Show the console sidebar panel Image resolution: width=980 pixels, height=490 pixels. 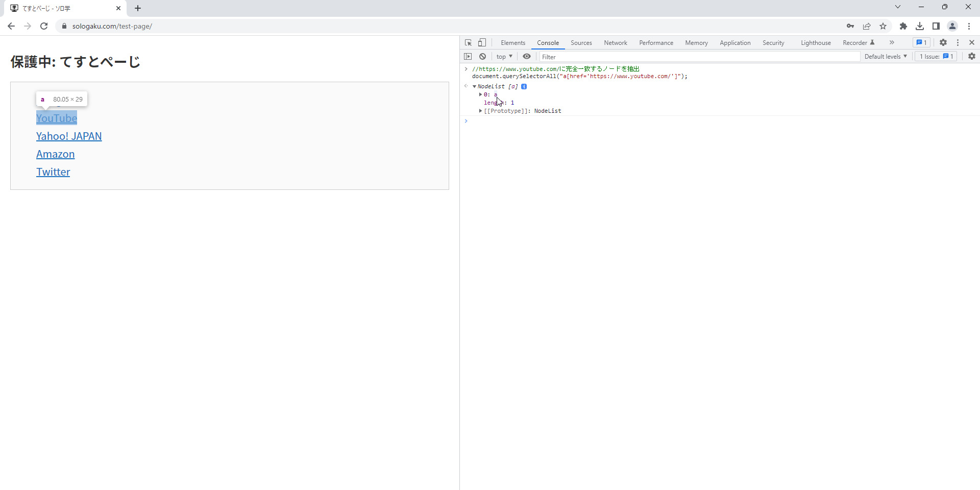[x=468, y=57]
